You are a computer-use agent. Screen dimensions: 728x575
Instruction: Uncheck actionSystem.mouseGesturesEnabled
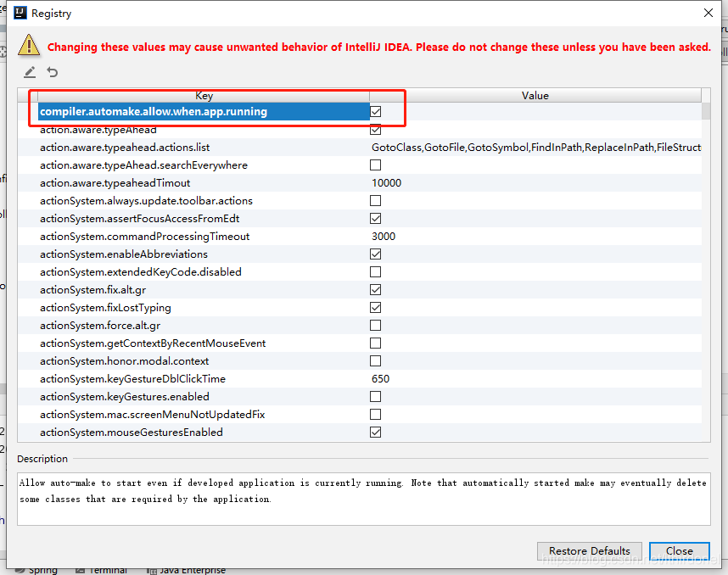coord(376,433)
